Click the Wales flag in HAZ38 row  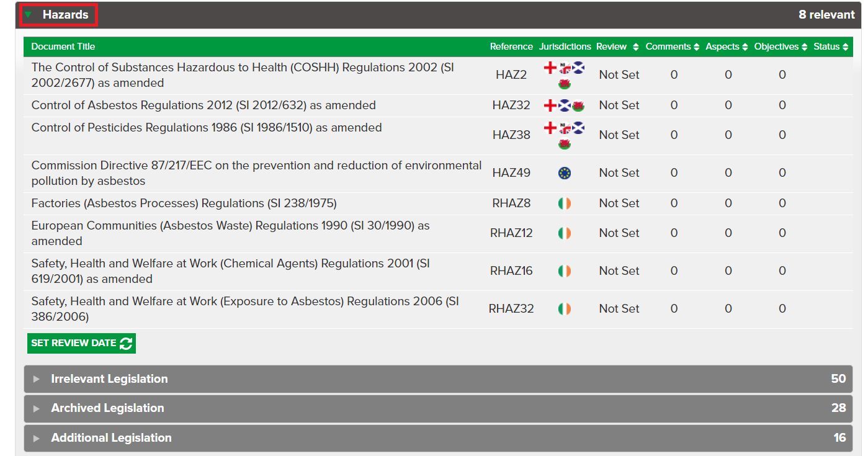pyautogui.click(x=565, y=144)
